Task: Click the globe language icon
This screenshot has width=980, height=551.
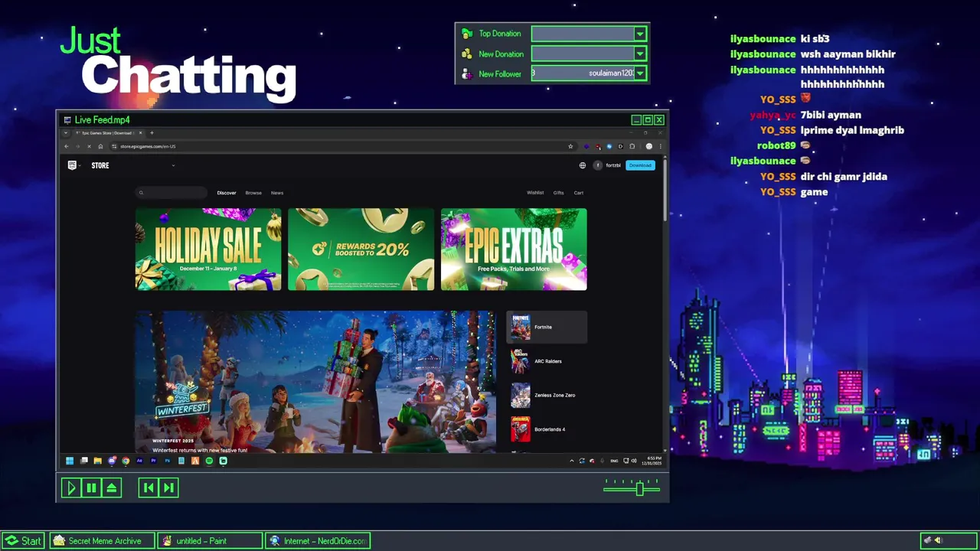Action: (x=583, y=165)
